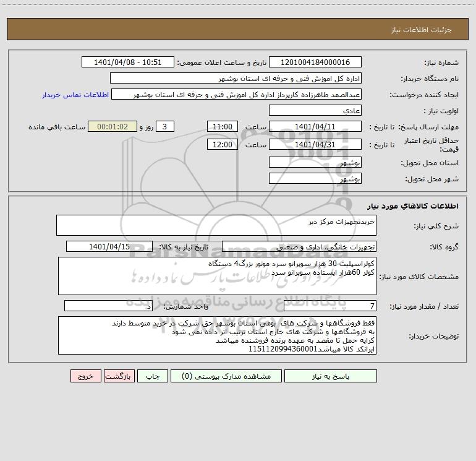Click the validity time field 12:00

222,144
